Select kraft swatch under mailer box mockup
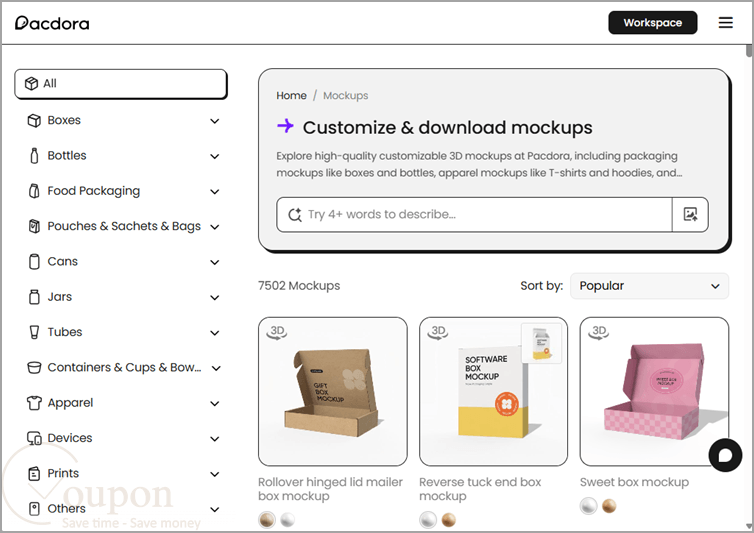This screenshot has height=533, width=754. (x=267, y=520)
